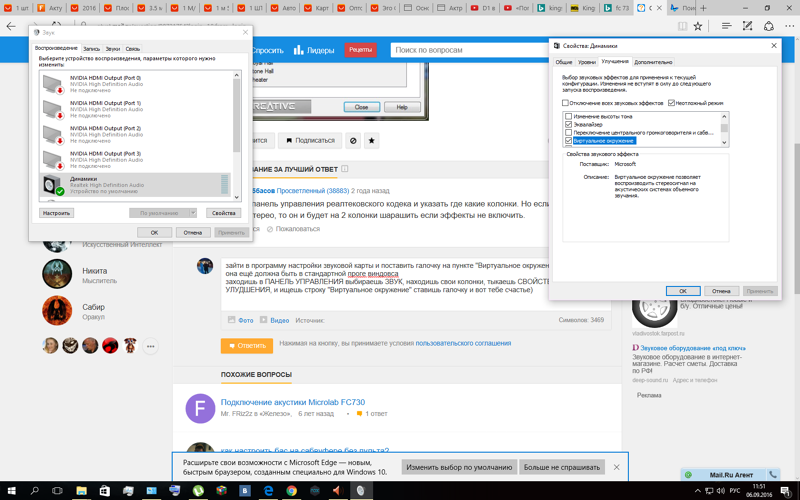Open Уровни tab in speaker properties
The image size is (800, 500).
[x=587, y=62]
